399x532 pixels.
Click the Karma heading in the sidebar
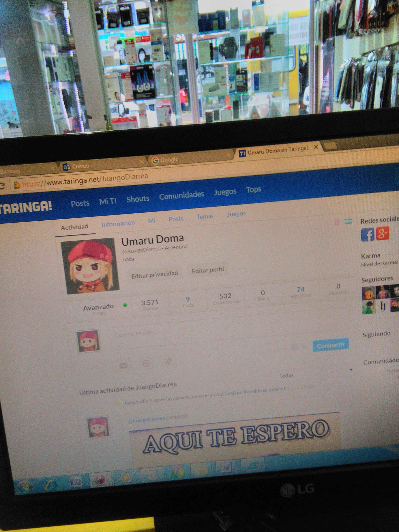point(371,256)
